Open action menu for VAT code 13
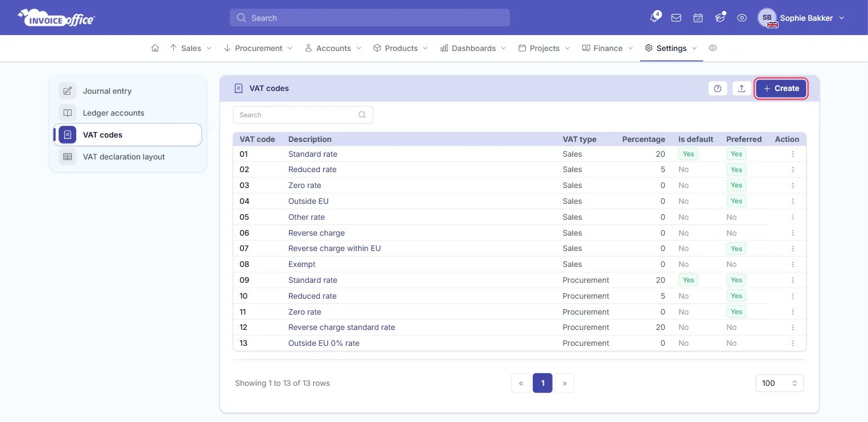 [792, 343]
